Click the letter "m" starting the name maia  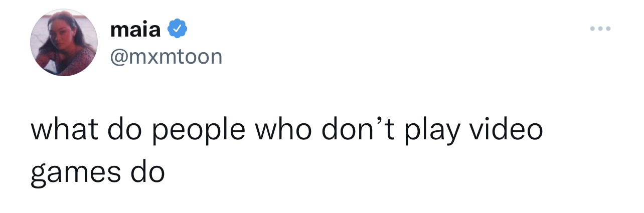(x=120, y=32)
